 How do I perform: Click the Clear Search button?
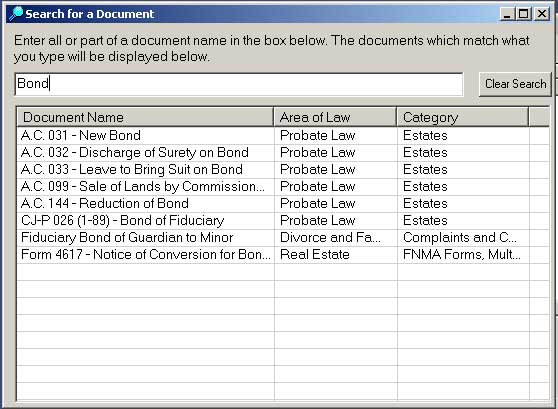coord(515,84)
